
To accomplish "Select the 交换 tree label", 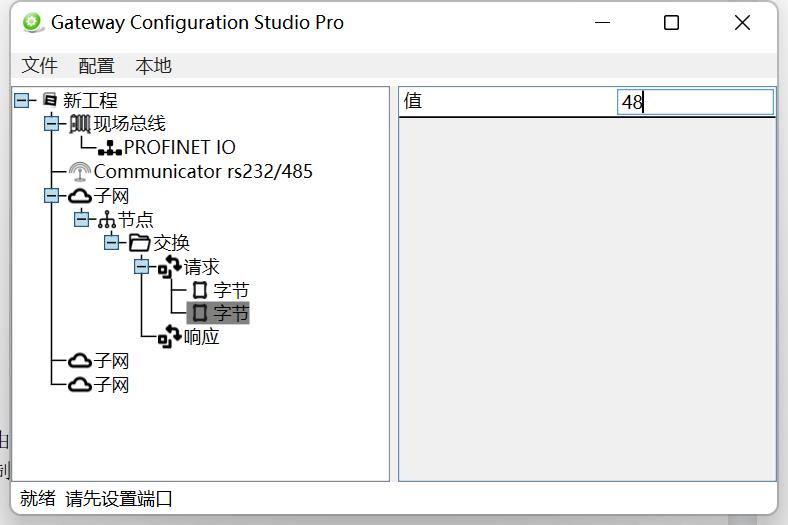I will pyautogui.click(x=171, y=243).
